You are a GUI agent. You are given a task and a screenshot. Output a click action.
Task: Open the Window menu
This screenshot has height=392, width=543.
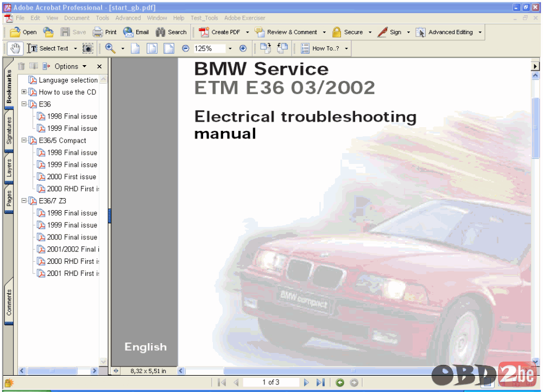pos(157,18)
